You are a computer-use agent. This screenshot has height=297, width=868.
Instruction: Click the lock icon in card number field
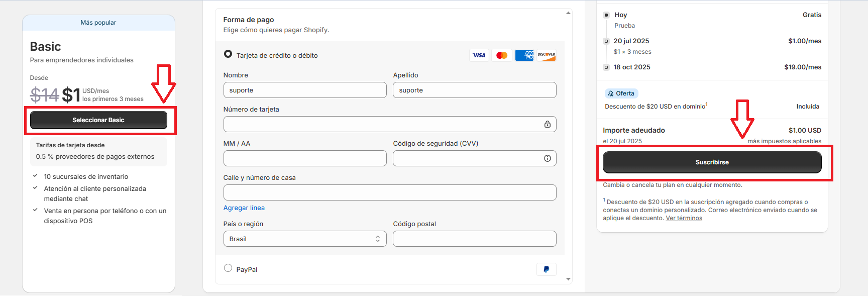point(548,124)
